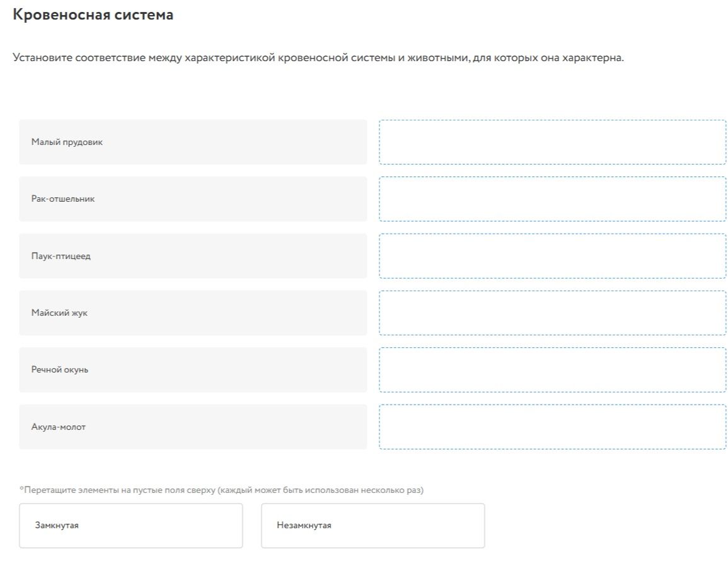Click the Рак-отшельник item row
728x566 pixels.
coord(193,199)
